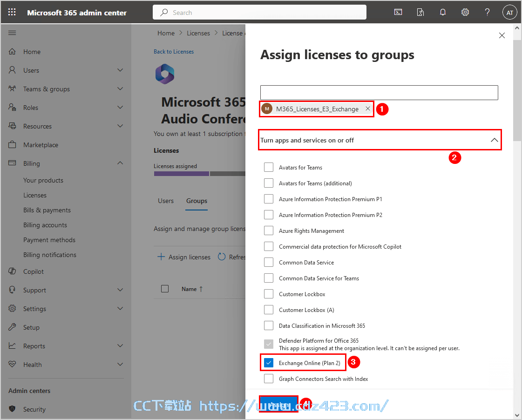Click the Settings gear icon in sidebar
Screen dimensions: 522x420
[x=12, y=309]
